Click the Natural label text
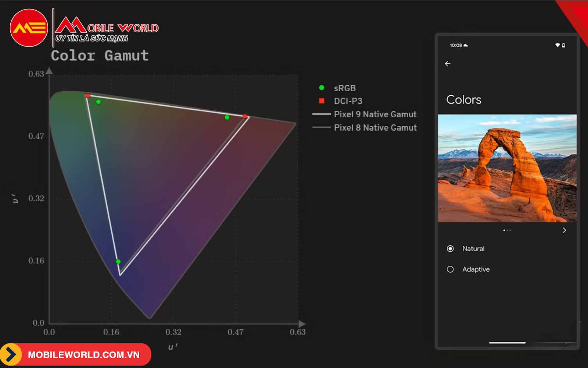 (473, 249)
